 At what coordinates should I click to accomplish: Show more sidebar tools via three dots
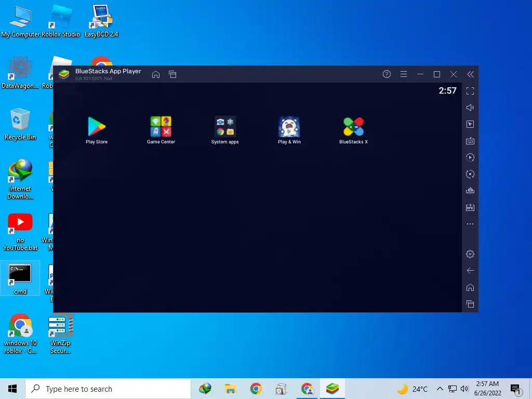[470, 224]
